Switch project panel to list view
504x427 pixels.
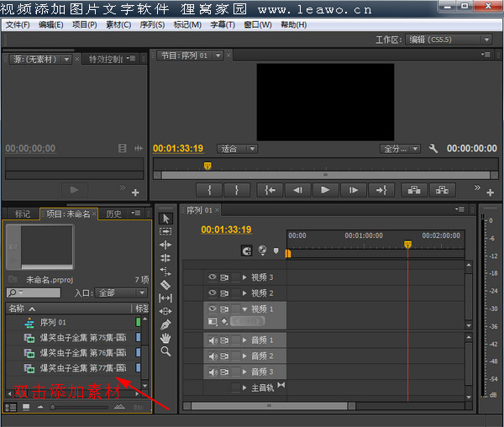(11, 408)
